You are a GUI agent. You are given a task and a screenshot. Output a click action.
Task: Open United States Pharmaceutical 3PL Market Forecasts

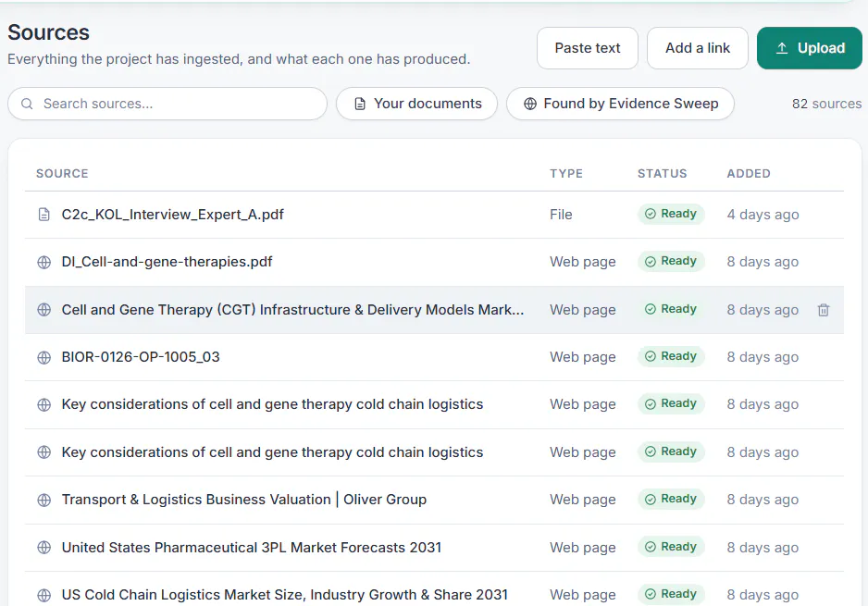252,548
